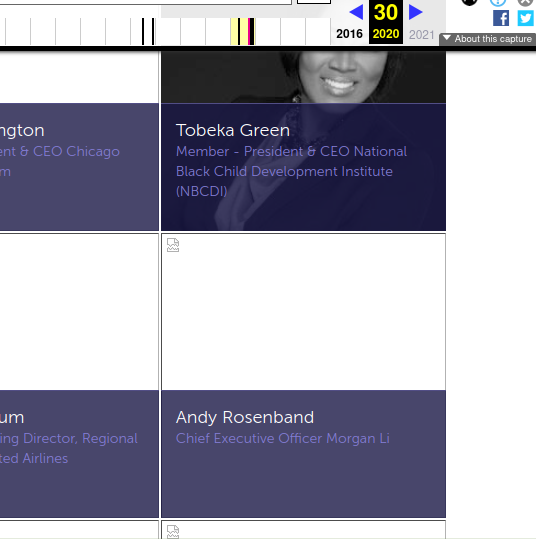Click the Wayback URL input field
The height and width of the screenshot is (539, 536).
(x=146, y=2)
